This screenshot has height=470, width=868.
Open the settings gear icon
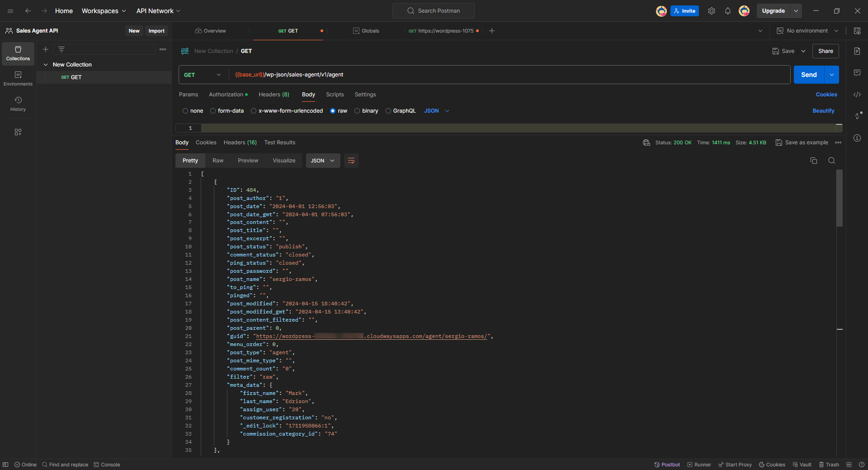click(712, 11)
